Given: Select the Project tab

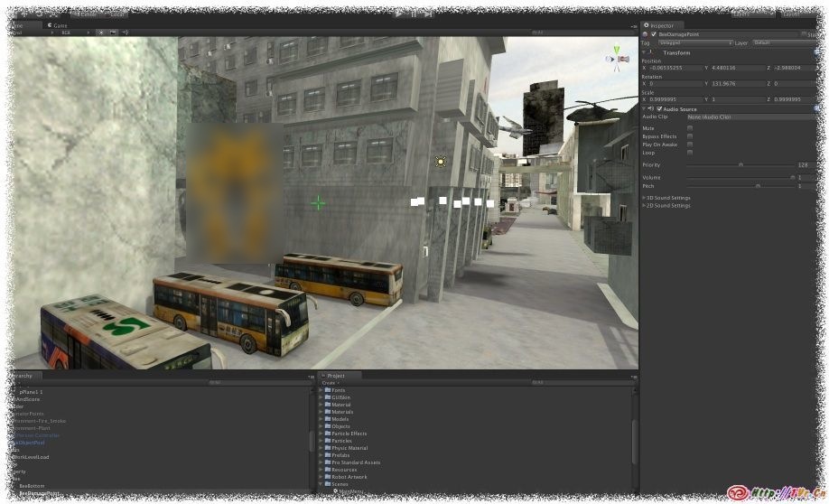Looking at the screenshot, I should point(336,376).
